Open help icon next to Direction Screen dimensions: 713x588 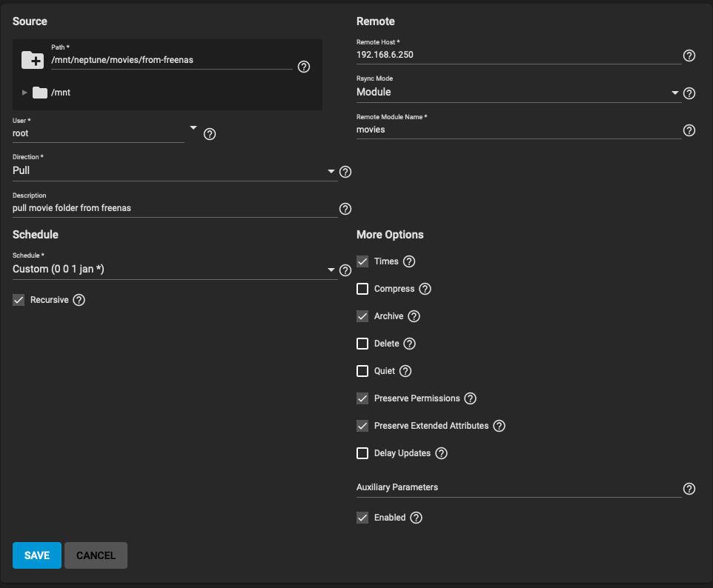coord(345,172)
